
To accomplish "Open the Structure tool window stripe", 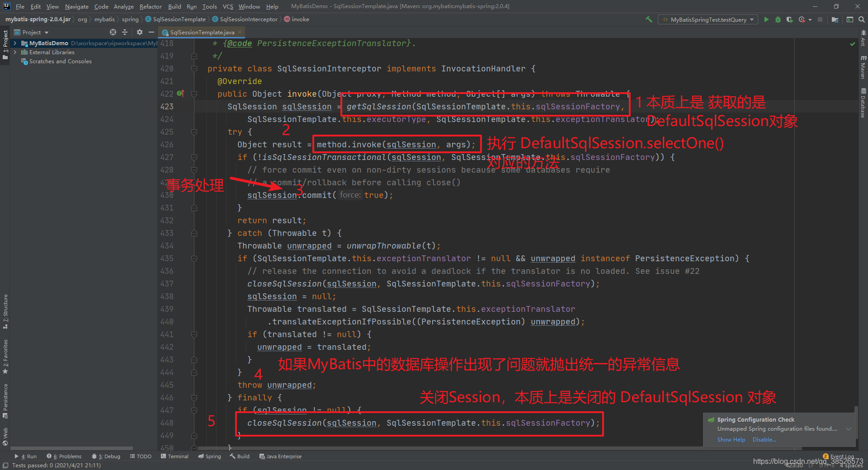I will pos(5,311).
